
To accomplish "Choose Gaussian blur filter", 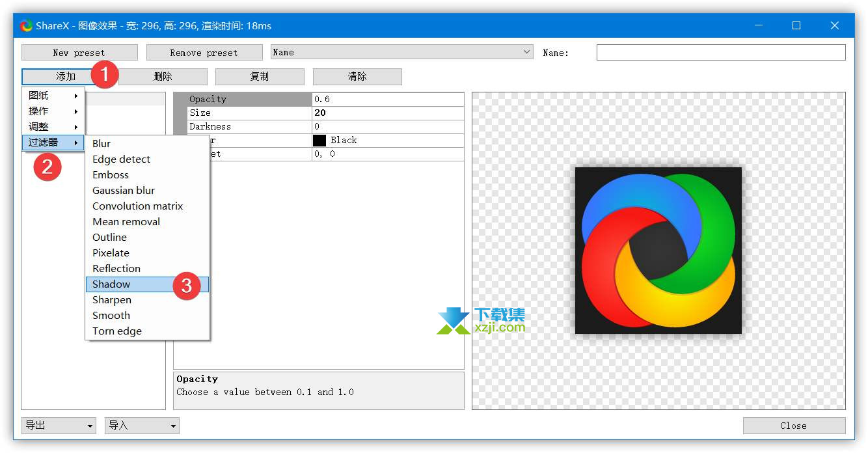I will click(x=148, y=191).
